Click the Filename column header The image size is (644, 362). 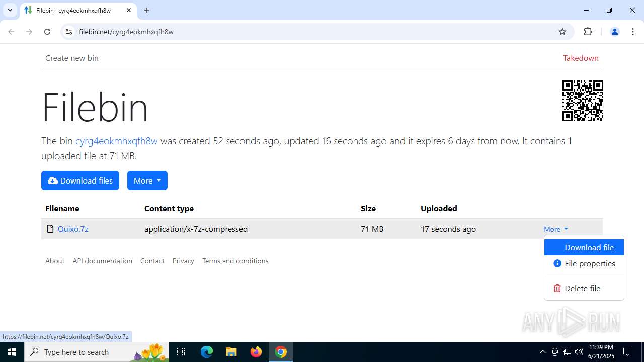(x=62, y=208)
